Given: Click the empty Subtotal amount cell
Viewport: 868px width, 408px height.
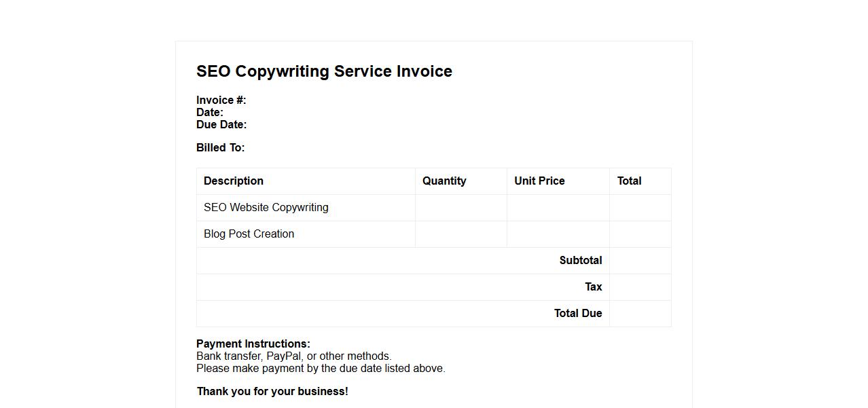Looking at the screenshot, I should click(640, 261).
